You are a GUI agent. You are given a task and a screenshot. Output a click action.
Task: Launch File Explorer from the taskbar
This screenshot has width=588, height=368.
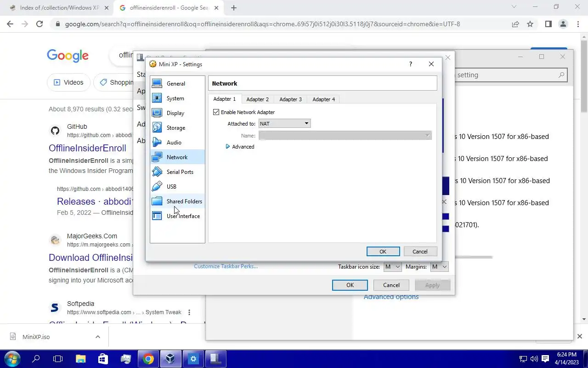click(x=81, y=359)
